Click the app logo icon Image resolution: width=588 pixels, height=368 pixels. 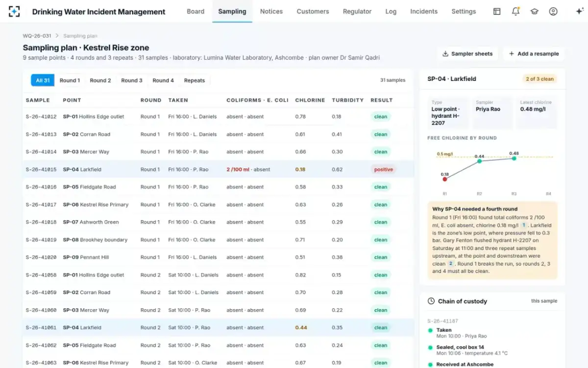(14, 11)
